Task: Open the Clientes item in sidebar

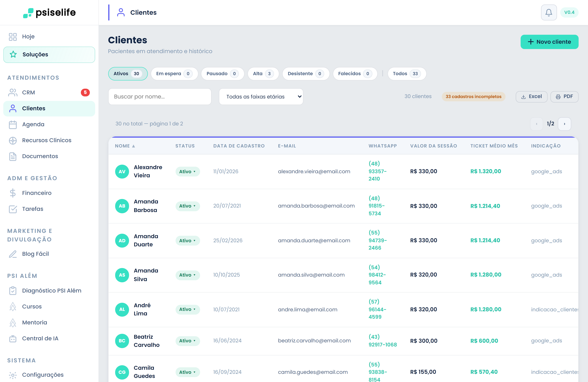Action: click(49, 109)
